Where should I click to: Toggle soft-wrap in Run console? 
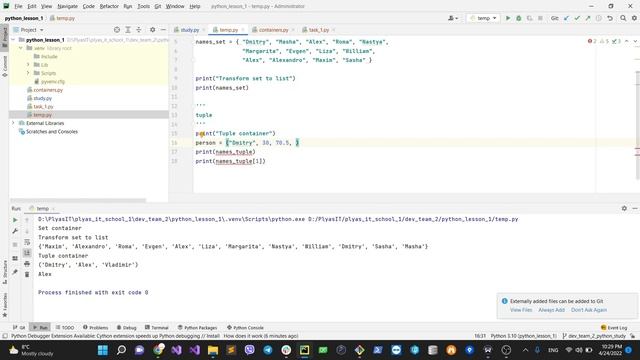click(27, 242)
